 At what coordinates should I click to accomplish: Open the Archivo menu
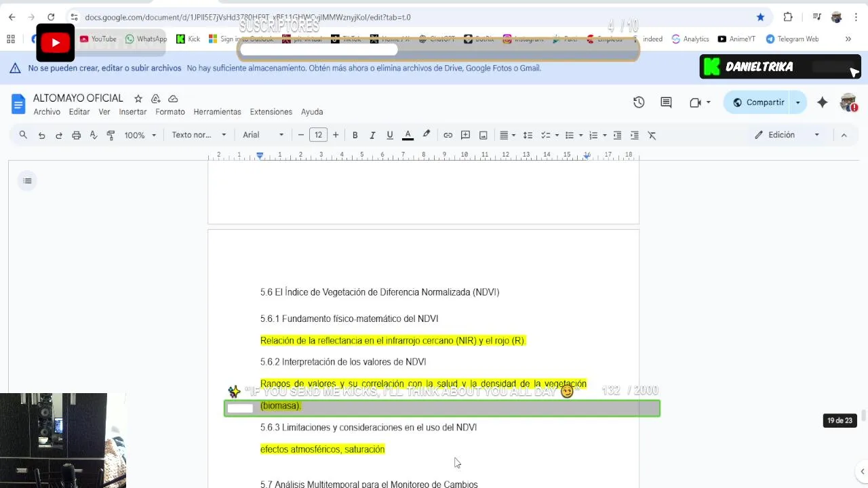47,112
